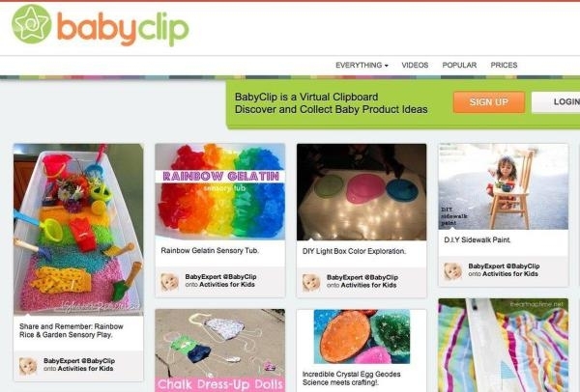Open the striped towel fabric photo
580x392 pixels.
point(504,345)
